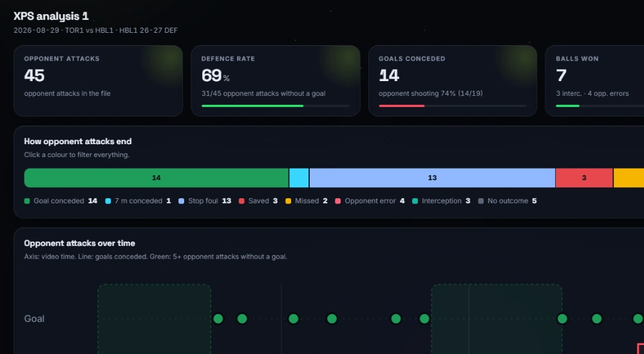Filter by the Interception legend entry
Image resolution: width=644 pixels, height=354 pixels.
(x=441, y=201)
